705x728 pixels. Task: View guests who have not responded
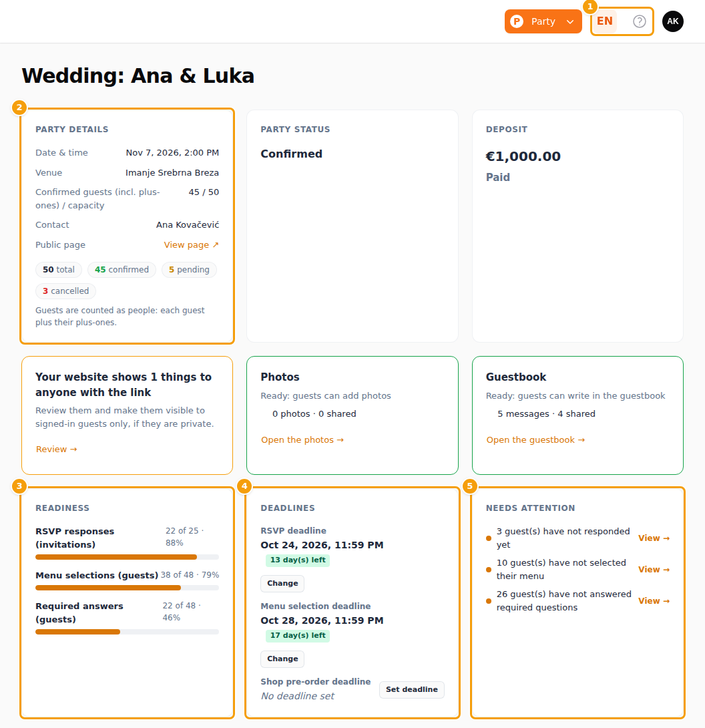654,538
